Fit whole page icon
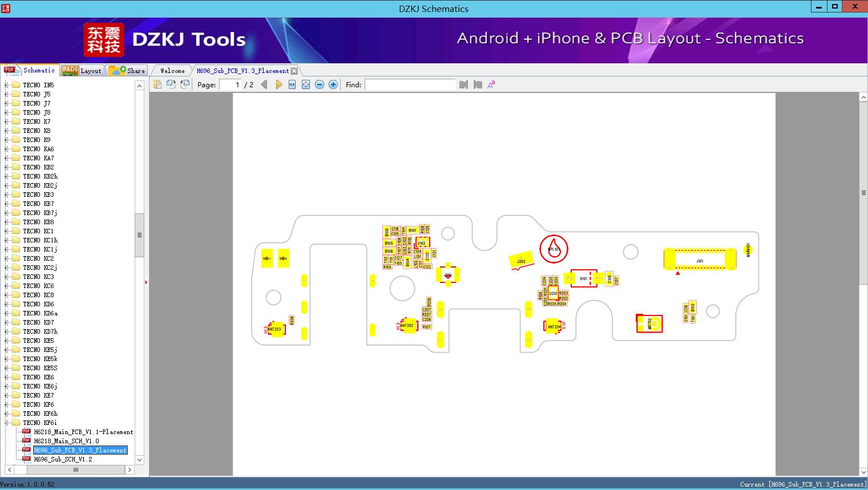This screenshot has width=868, height=490. pos(306,84)
